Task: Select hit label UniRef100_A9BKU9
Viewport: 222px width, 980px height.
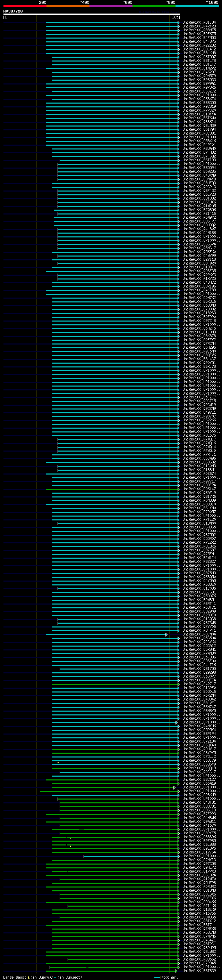Action: [199, 795]
